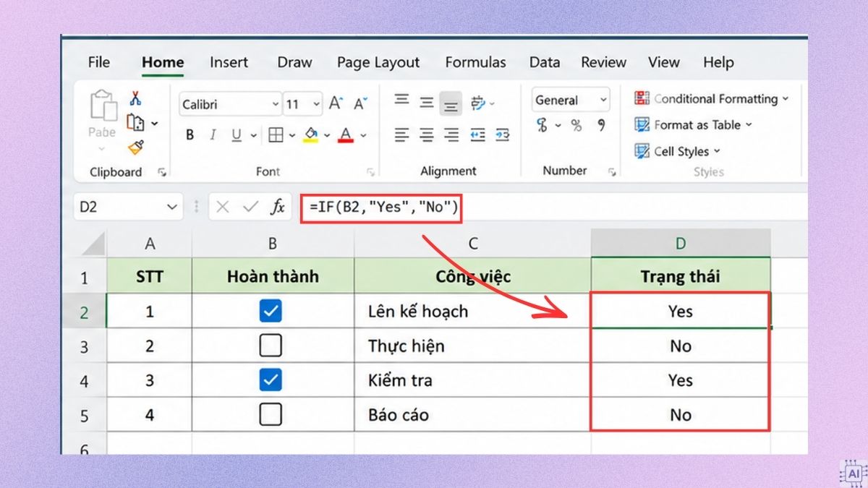Screen dimensions: 868x488
Task: Confirm formula with checkmark icon
Action: (250, 207)
